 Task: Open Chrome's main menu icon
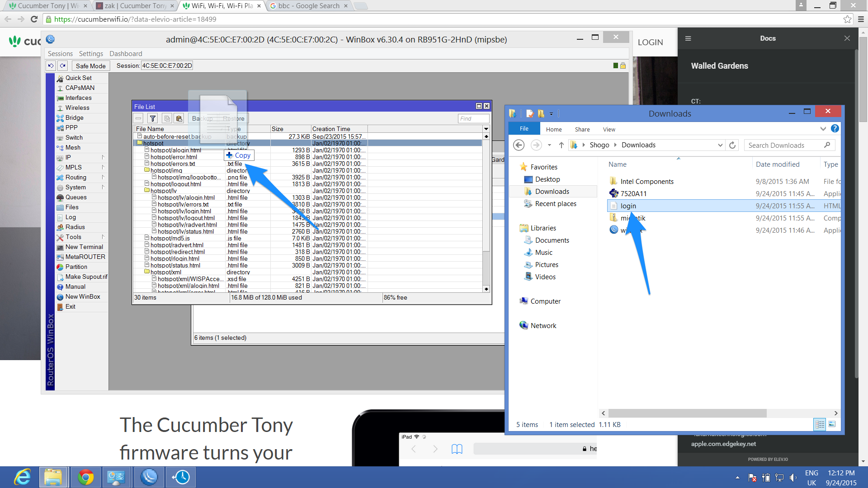coord(861,19)
